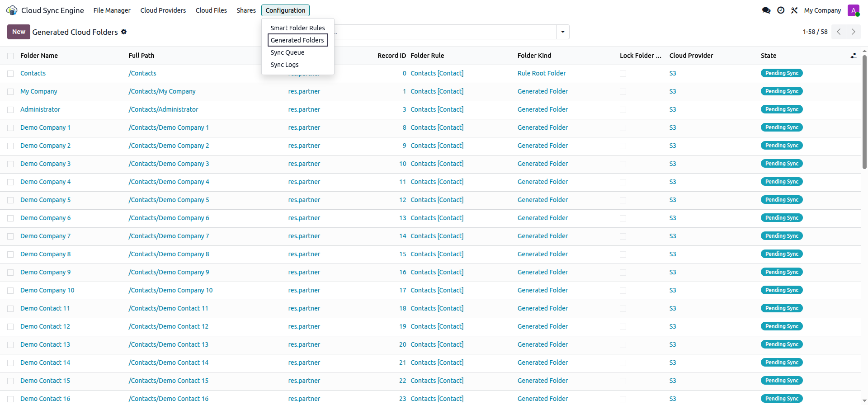Select the My Company row checkbox

pyautogui.click(x=10, y=92)
